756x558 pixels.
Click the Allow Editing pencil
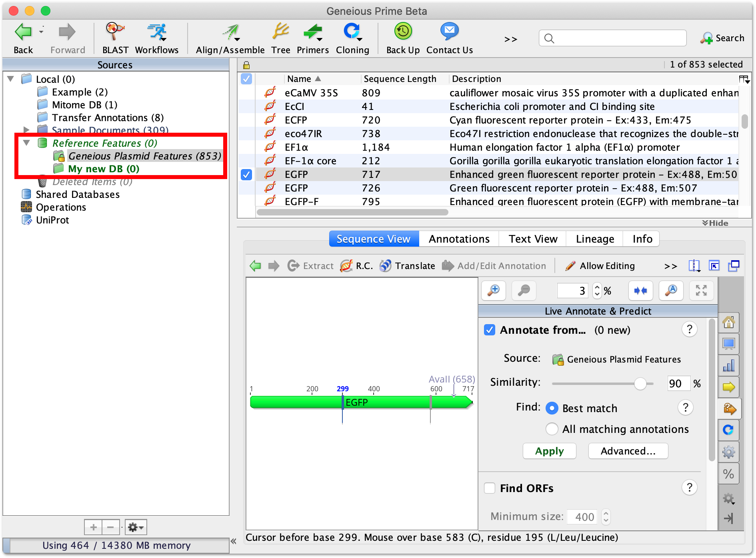[x=570, y=266]
